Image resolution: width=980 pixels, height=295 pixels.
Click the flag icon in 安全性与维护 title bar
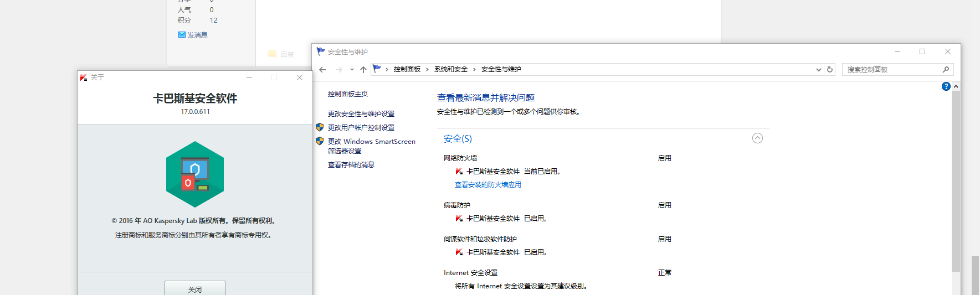click(x=321, y=51)
